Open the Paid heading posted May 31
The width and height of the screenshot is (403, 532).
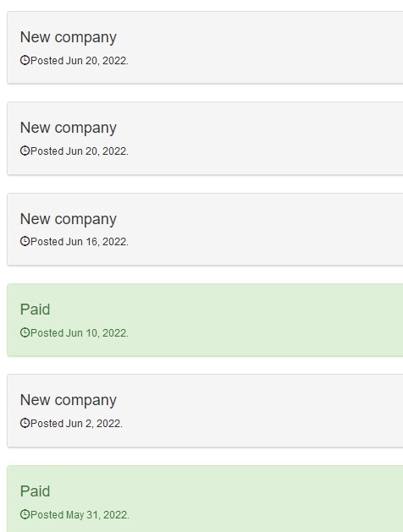click(x=35, y=491)
